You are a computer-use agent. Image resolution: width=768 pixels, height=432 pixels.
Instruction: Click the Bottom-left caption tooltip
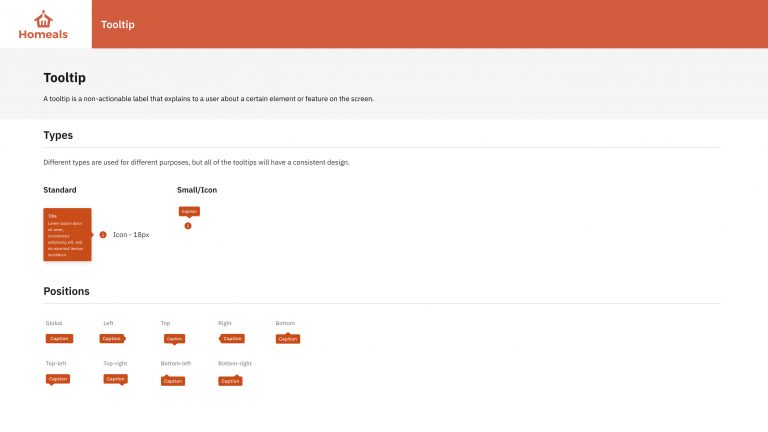(x=173, y=381)
